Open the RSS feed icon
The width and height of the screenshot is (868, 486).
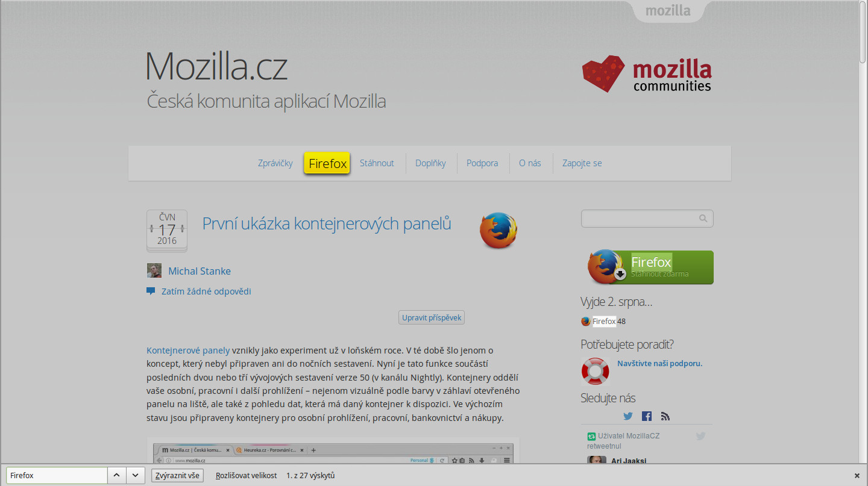point(665,416)
